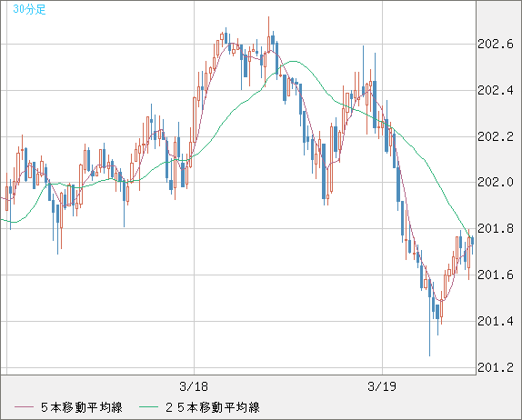522x420 pixels.
Task: Click the 30分足 timeframe label
Action: pos(29,9)
